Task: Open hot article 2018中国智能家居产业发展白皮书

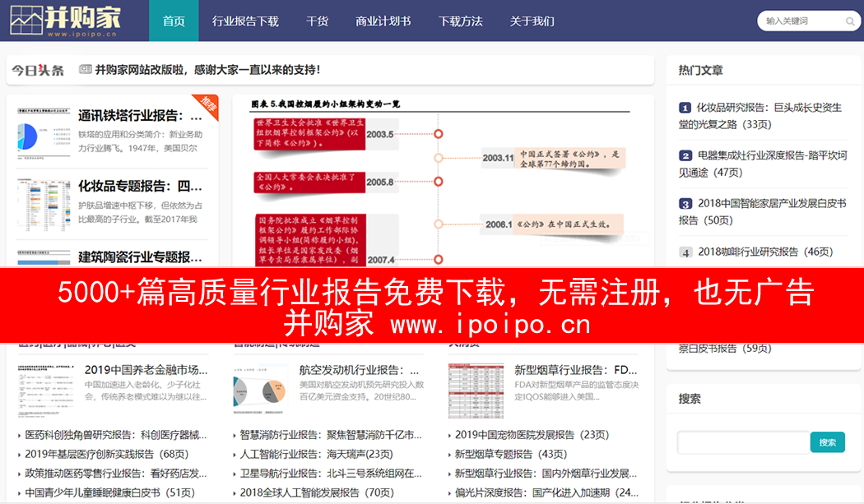Action: tap(763, 211)
